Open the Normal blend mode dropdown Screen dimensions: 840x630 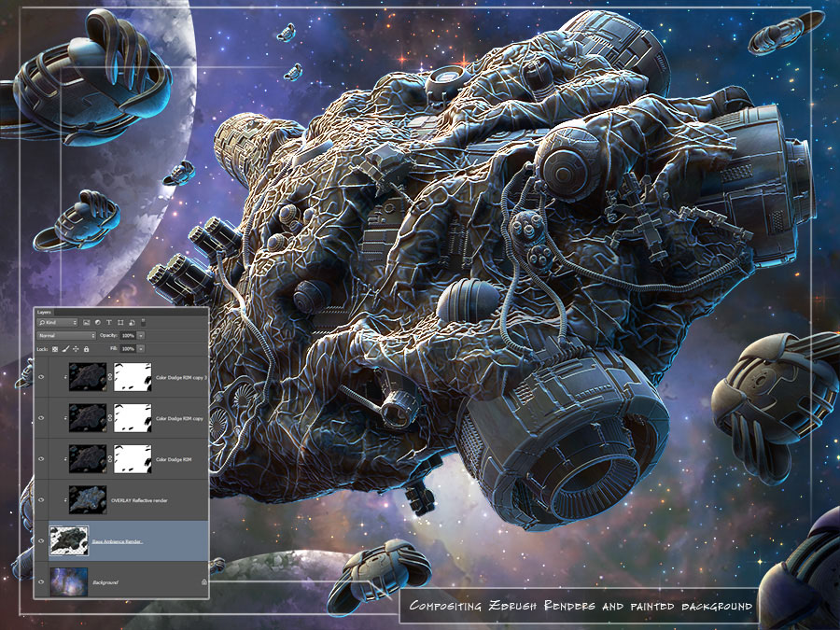[x=66, y=335]
